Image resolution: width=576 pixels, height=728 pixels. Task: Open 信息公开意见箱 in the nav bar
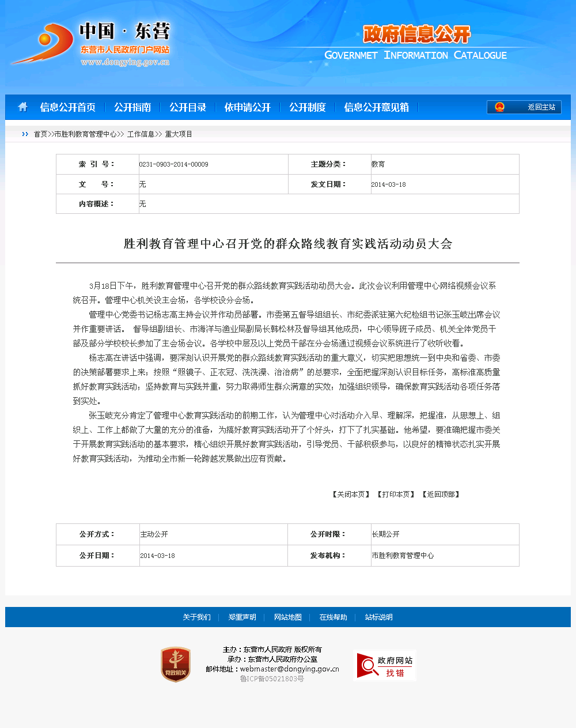[377, 107]
